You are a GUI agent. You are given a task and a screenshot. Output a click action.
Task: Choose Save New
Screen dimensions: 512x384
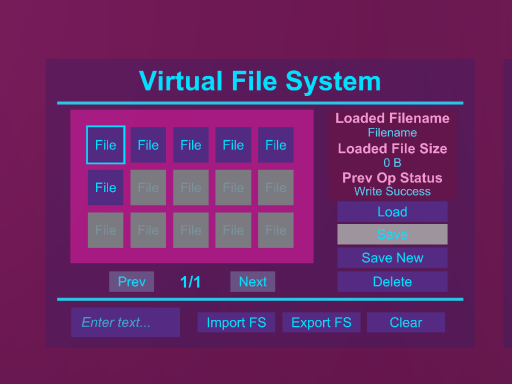point(392,258)
